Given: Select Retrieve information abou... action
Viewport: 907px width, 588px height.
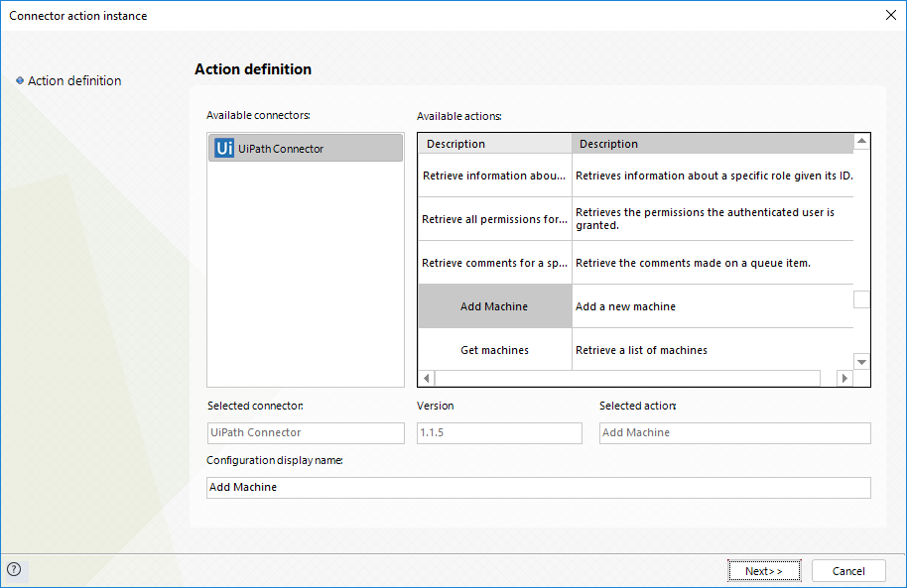Looking at the screenshot, I should click(x=494, y=176).
